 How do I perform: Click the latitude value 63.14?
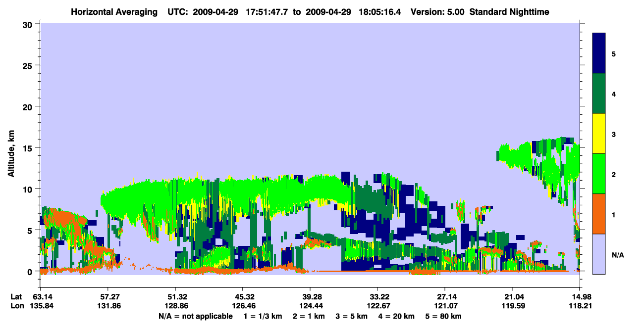(43, 297)
